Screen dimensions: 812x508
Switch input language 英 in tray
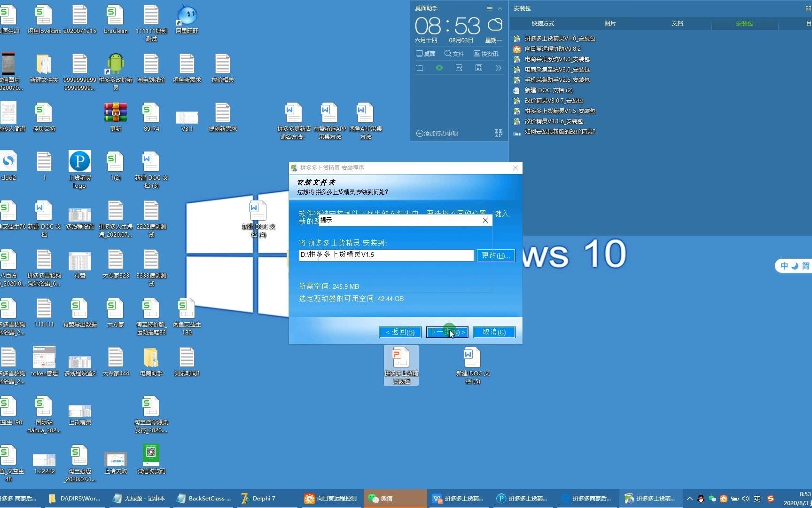click(x=757, y=499)
